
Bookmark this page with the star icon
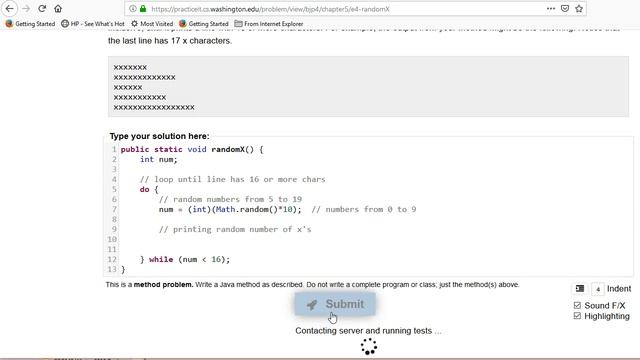tap(579, 9)
